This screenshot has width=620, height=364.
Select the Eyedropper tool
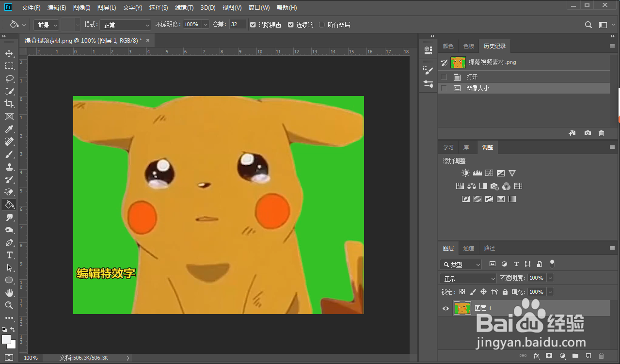click(x=9, y=129)
